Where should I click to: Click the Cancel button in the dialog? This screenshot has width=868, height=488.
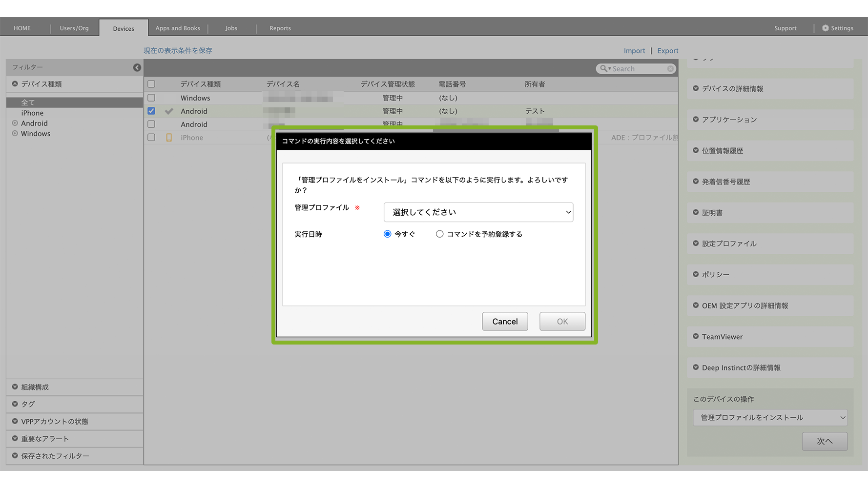click(x=505, y=322)
